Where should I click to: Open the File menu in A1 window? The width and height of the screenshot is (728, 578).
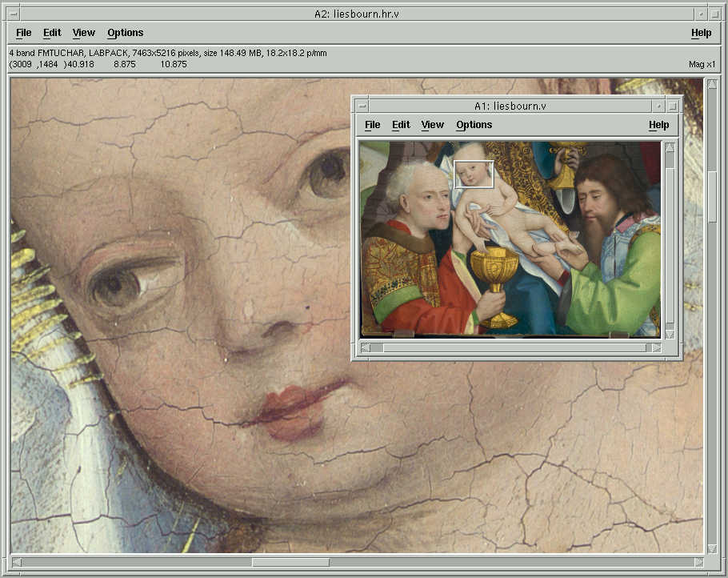(372, 125)
